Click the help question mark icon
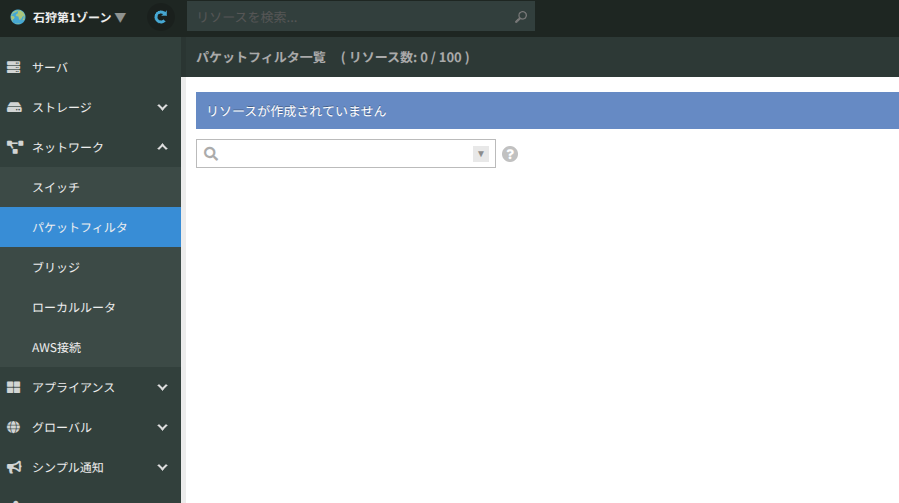Viewport: 899px width, 503px height. click(x=510, y=154)
